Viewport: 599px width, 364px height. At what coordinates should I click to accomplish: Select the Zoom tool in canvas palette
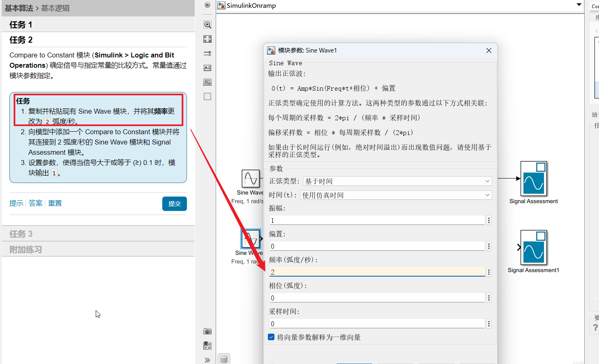click(x=207, y=25)
